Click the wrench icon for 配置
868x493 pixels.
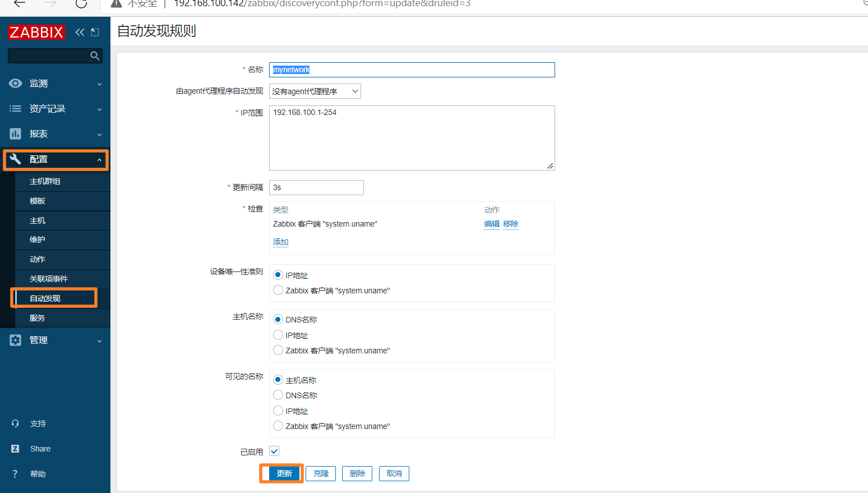15,159
